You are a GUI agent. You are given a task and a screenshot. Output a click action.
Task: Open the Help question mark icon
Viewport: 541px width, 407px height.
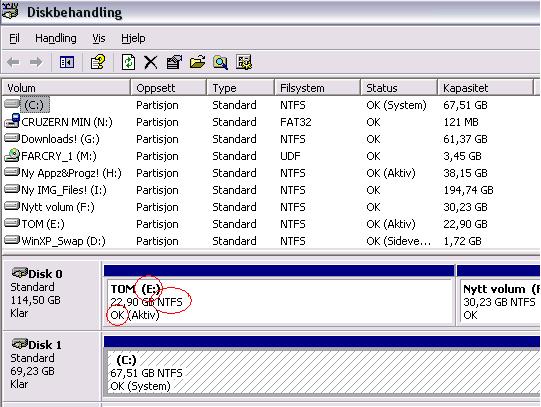(98, 62)
